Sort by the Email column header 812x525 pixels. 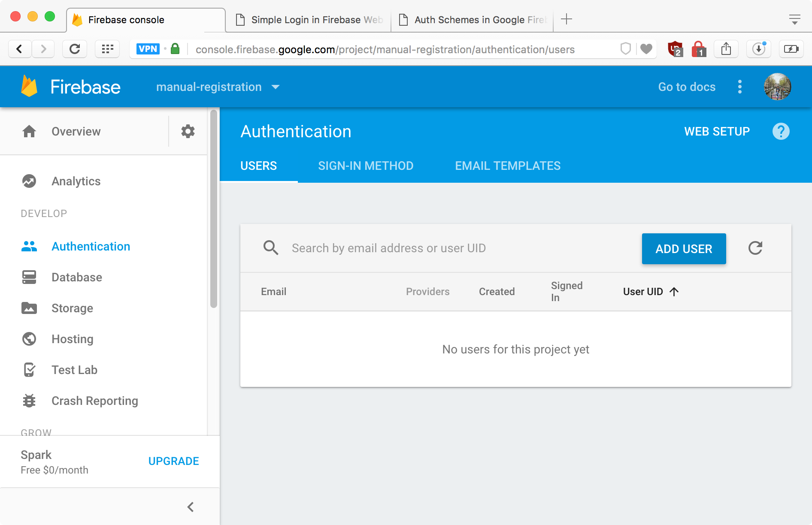coord(273,292)
